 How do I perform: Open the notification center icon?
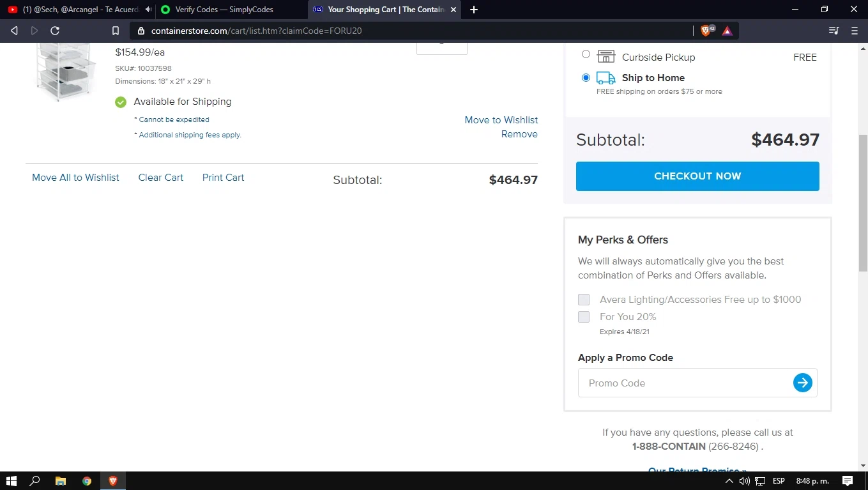click(848, 481)
